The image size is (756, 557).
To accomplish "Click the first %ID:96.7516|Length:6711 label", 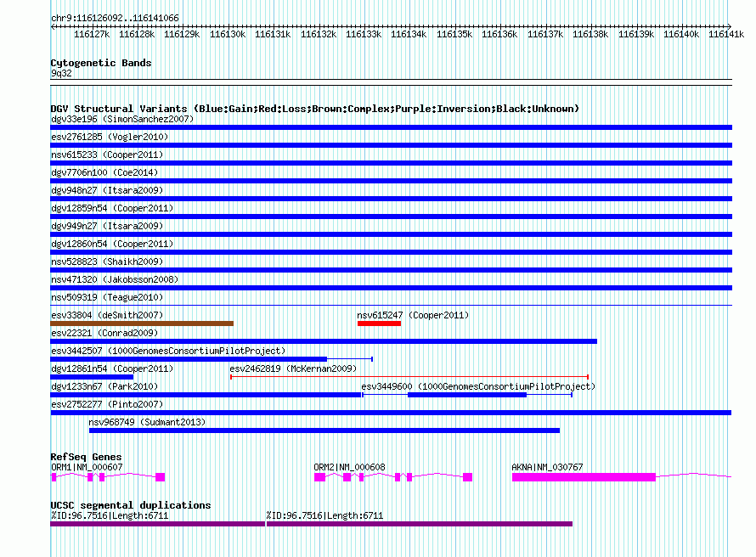I will tap(110, 515).
